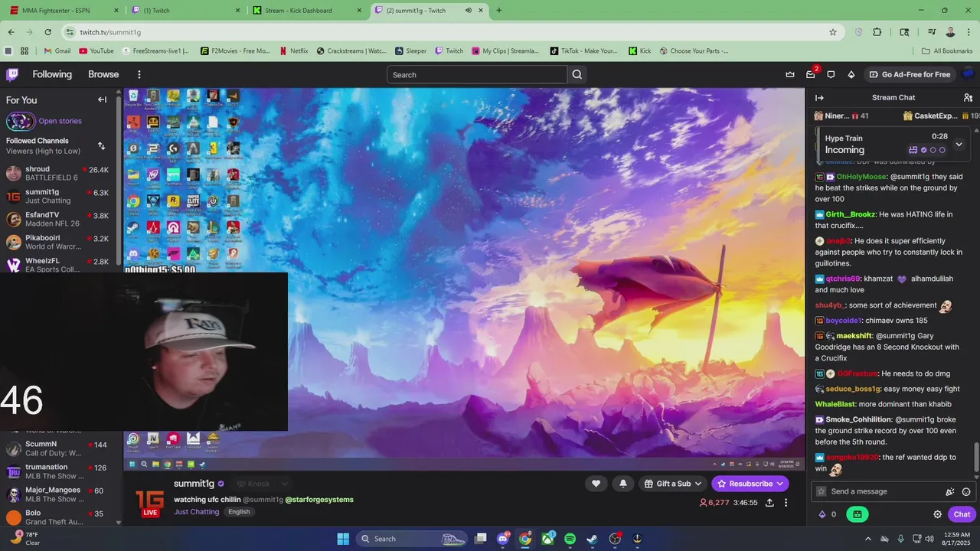Mute the summit1g tab audio

point(468,11)
